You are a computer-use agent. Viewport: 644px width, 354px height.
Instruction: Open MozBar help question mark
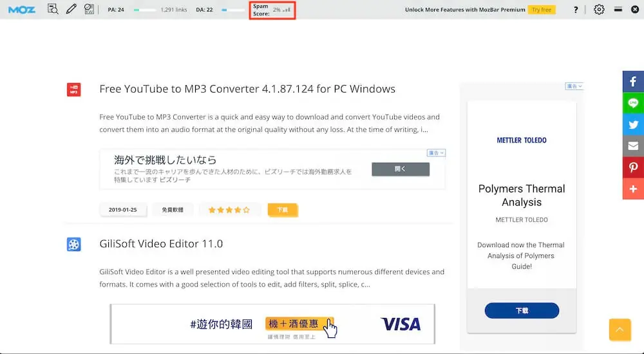point(575,10)
